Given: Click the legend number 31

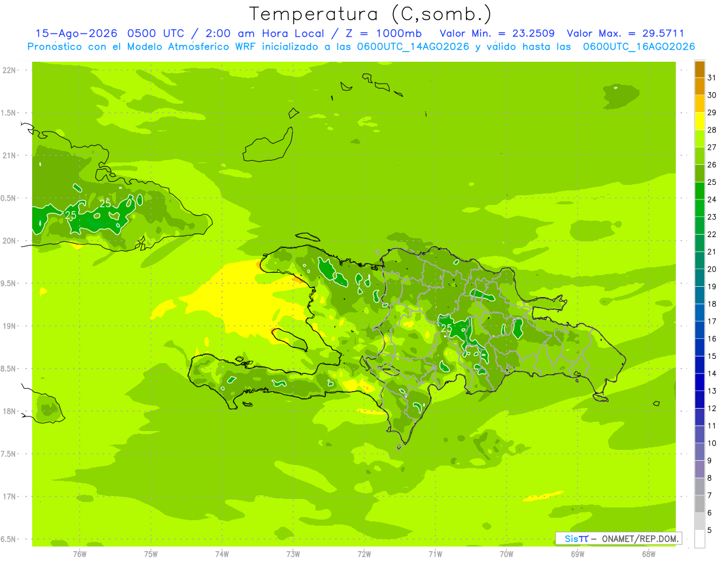Looking at the screenshot, I should 712,78.
